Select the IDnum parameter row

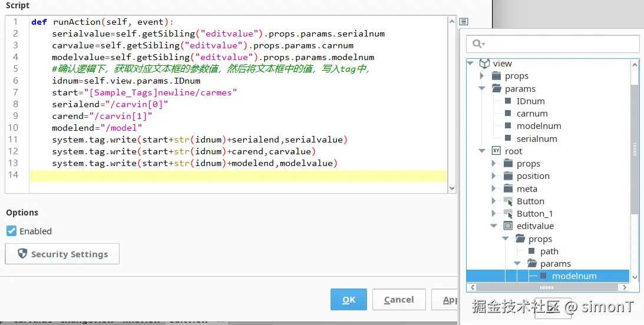tap(531, 101)
